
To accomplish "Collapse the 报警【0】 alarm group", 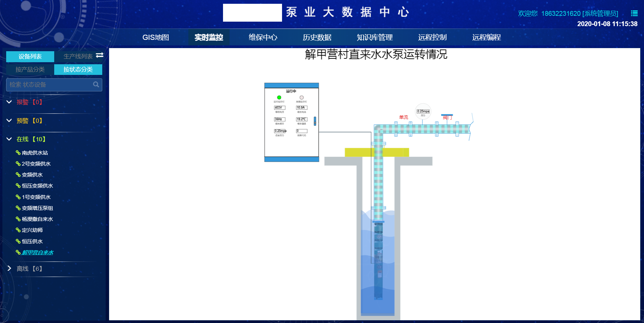I will [9, 102].
